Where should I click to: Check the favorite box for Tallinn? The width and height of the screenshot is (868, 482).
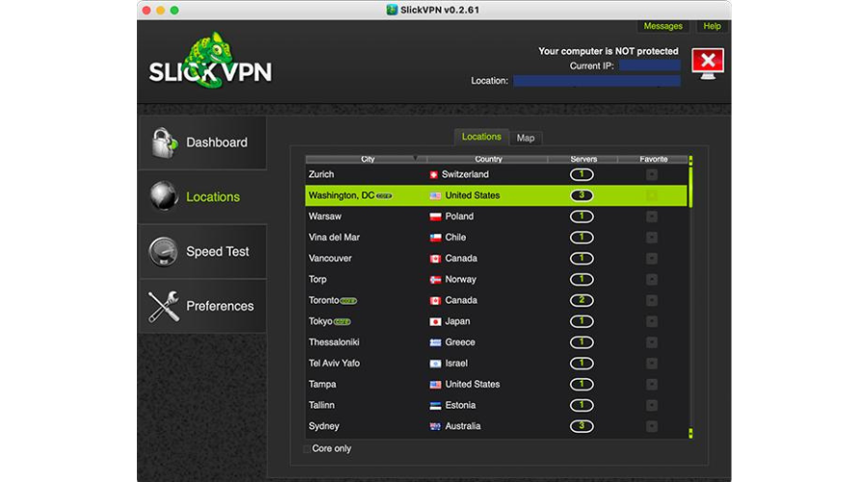652,406
